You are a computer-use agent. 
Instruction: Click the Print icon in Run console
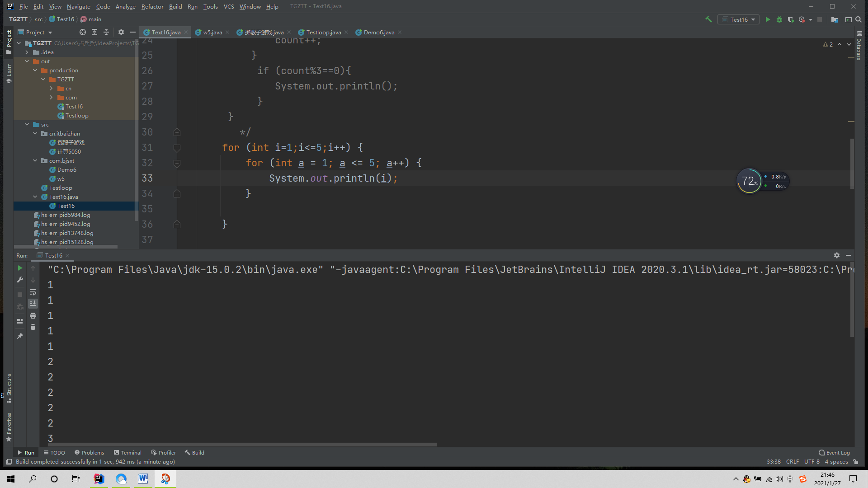coord(33,315)
